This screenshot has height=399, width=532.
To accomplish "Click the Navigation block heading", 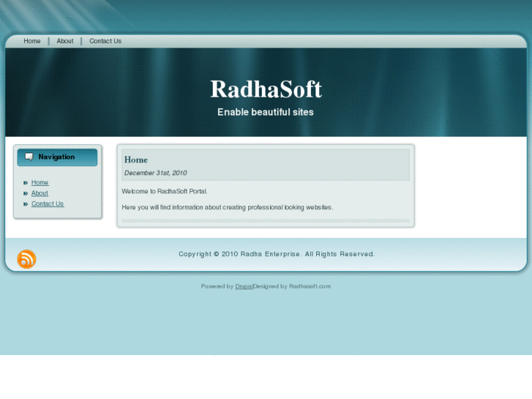I will 56,157.
